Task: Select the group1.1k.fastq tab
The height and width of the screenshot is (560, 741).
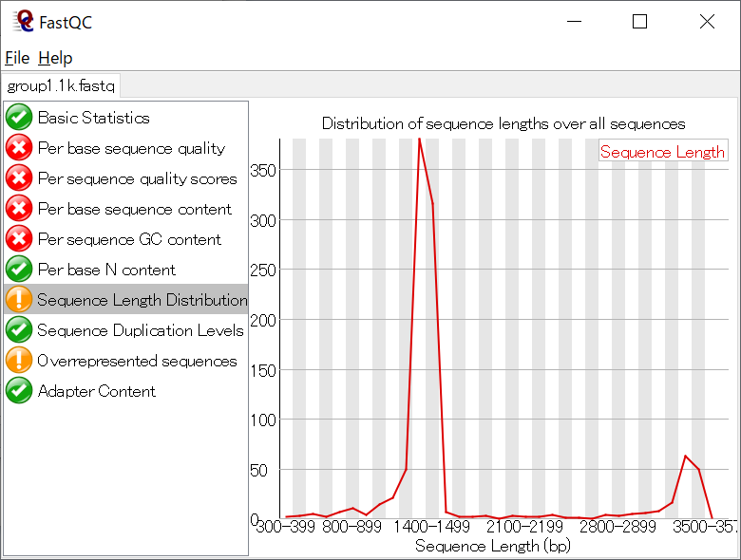Action: [61, 86]
